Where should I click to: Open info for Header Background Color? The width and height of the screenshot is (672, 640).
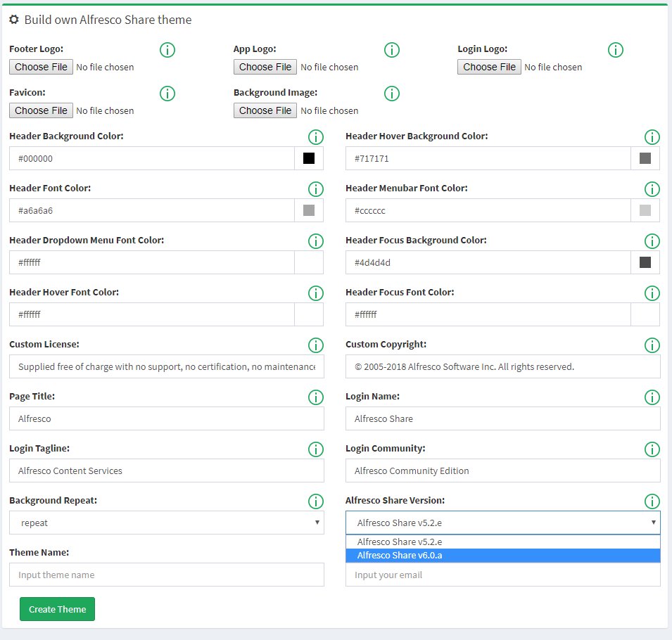(315, 137)
